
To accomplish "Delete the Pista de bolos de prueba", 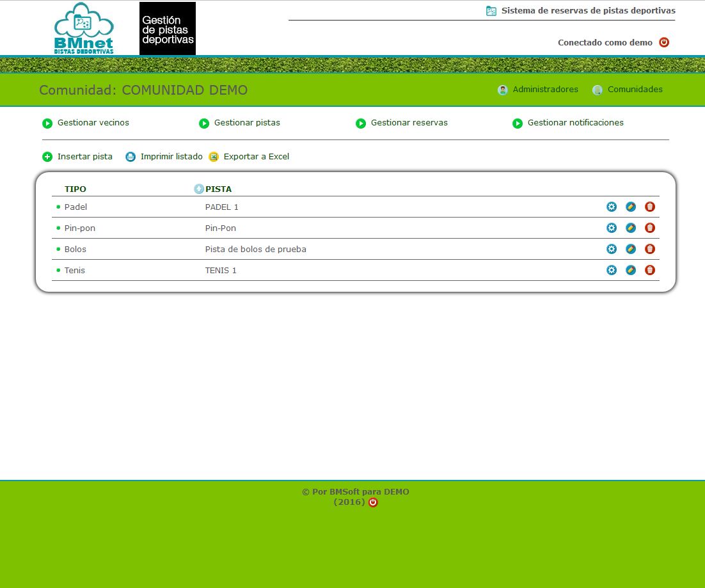I will (650, 249).
